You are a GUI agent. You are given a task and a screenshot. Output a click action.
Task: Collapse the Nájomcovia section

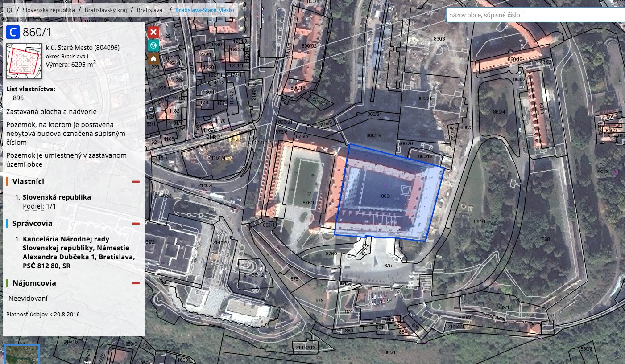(x=136, y=283)
